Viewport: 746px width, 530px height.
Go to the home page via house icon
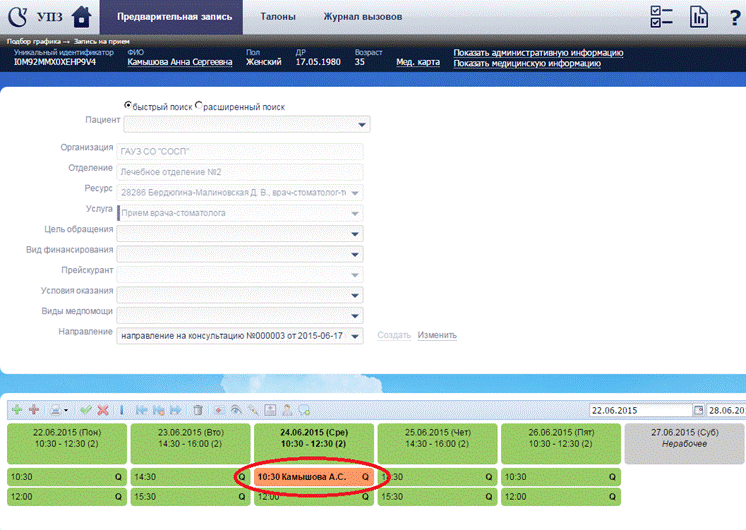click(81, 17)
